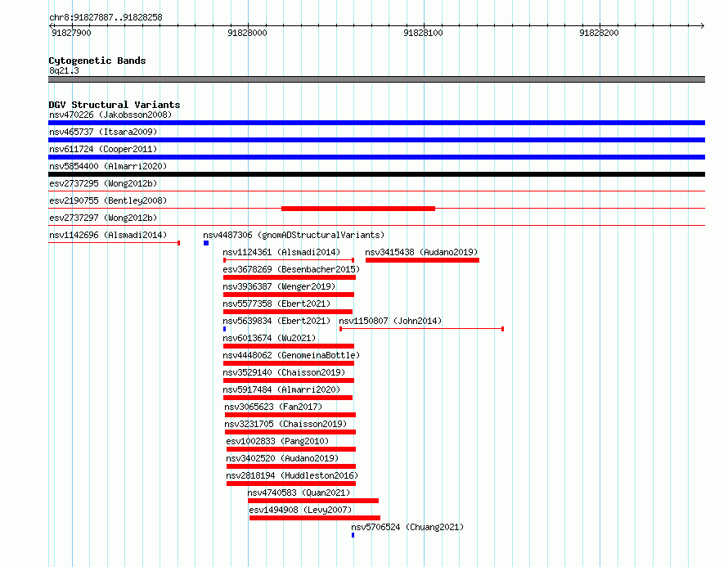Click red bar under esv3678269 (Besenbacher2015)
728x567 pixels.
click(290, 277)
